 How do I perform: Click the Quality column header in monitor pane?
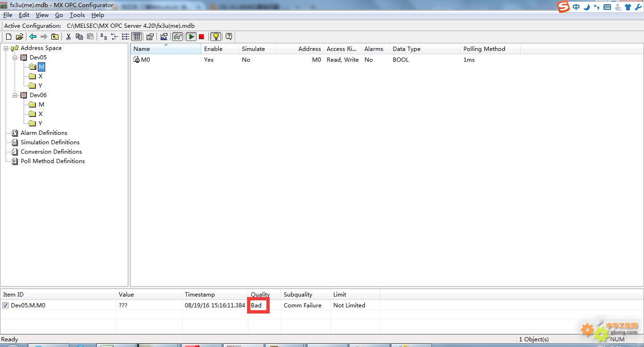(x=264, y=295)
